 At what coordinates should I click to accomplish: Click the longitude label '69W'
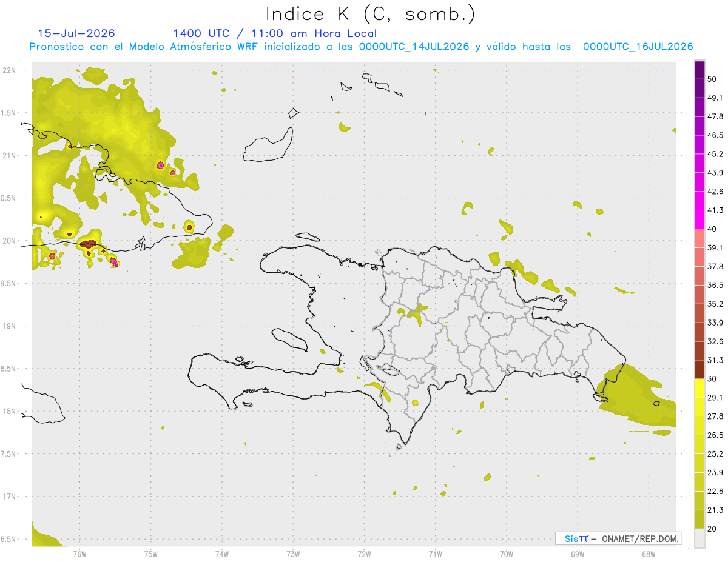(x=577, y=554)
